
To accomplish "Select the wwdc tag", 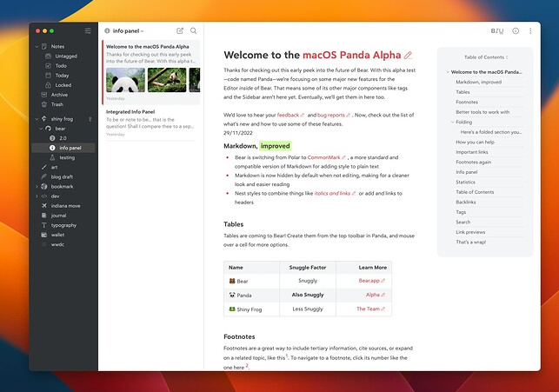I will point(57,244).
